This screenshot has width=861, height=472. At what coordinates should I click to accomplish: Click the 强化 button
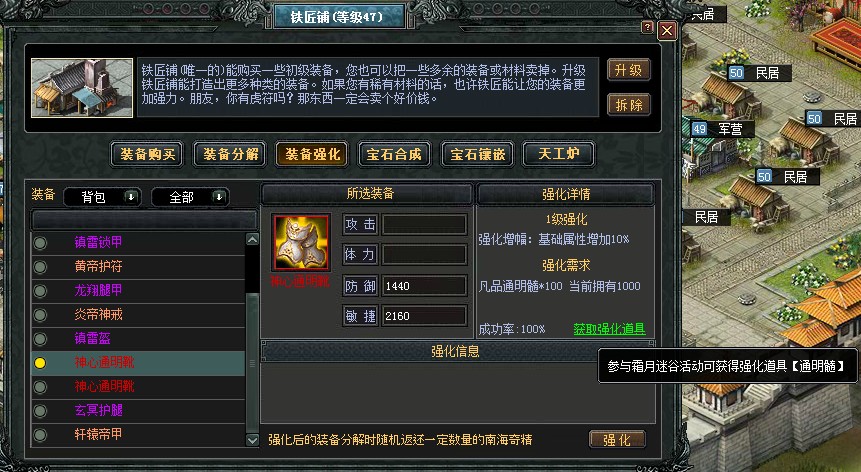(x=617, y=440)
